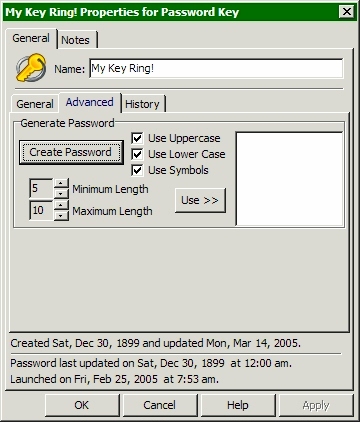The image size is (360, 422).
Task: Open the History tab
Action: point(142,104)
